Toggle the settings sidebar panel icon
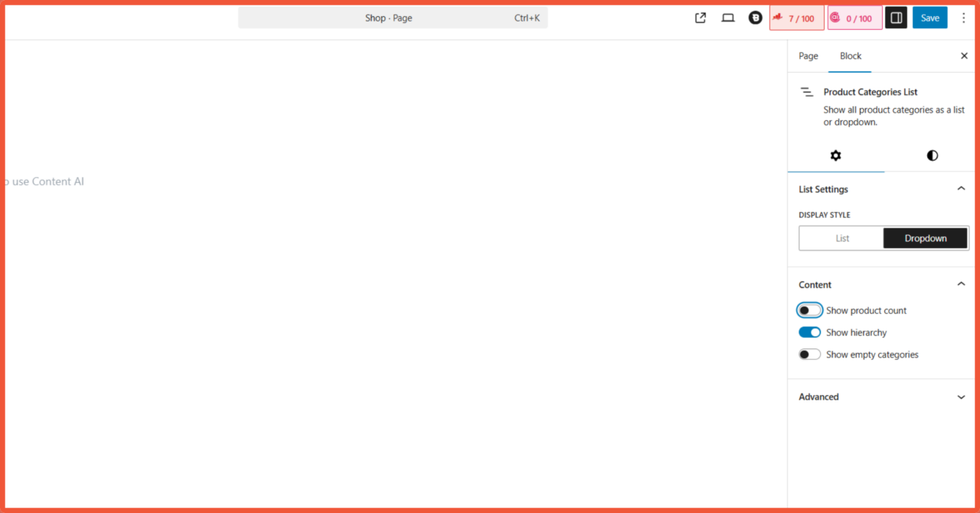This screenshot has width=980, height=513. pyautogui.click(x=896, y=17)
